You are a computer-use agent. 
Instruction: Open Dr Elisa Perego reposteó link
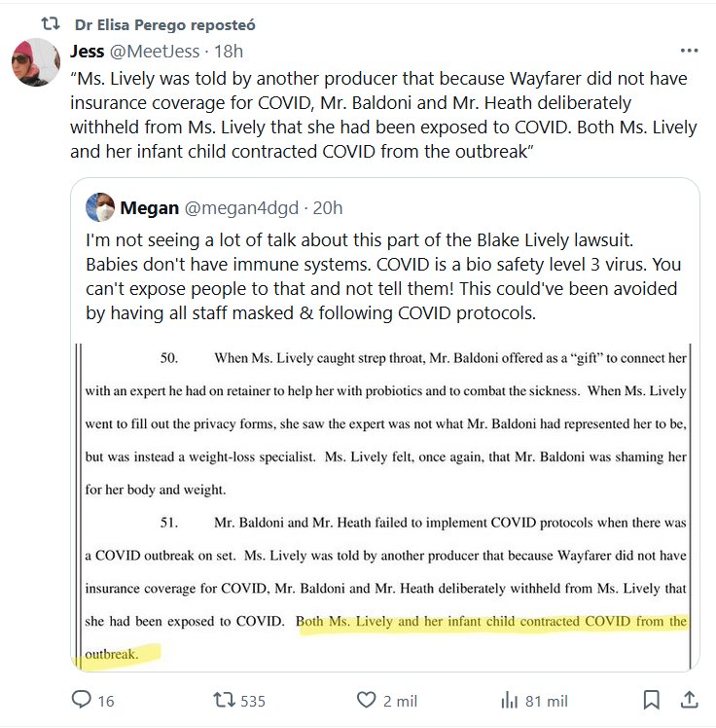tap(165, 23)
